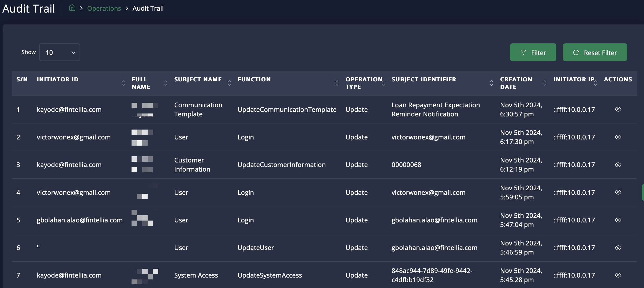View details of row 1 audit entry
The width and height of the screenshot is (644, 288).
click(x=618, y=109)
